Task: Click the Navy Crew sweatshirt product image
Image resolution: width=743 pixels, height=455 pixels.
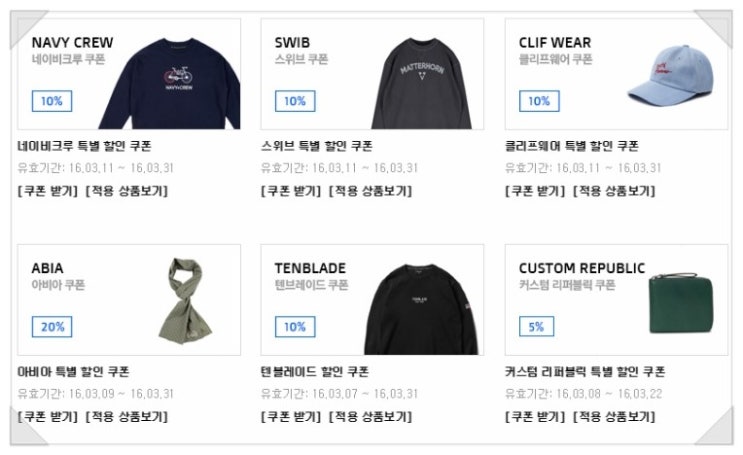Action: 170,83
